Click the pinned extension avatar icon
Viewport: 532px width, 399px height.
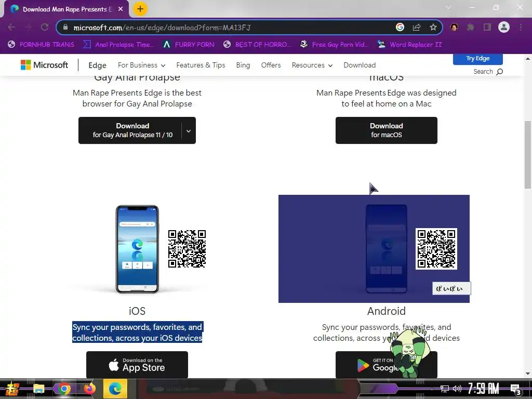pos(454,27)
